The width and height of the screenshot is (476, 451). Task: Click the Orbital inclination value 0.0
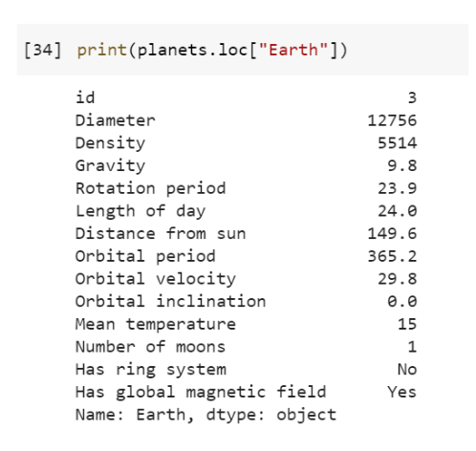click(402, 301)
